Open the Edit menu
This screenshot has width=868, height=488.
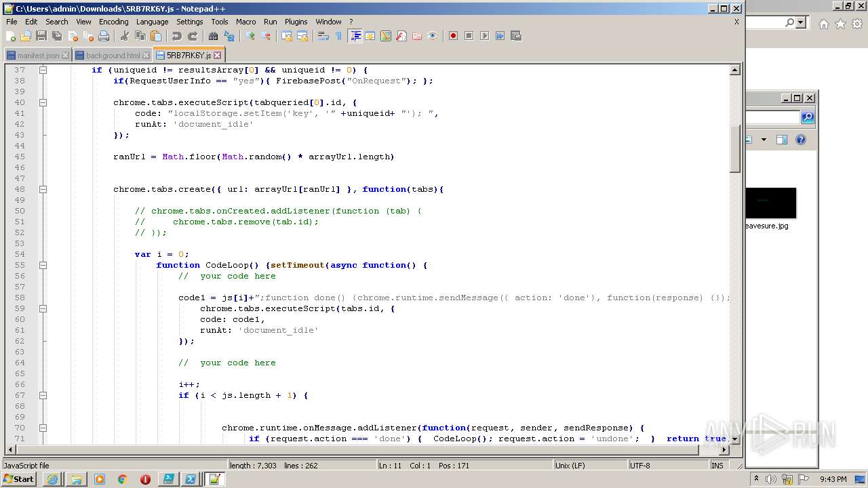(x=31, y=22)
